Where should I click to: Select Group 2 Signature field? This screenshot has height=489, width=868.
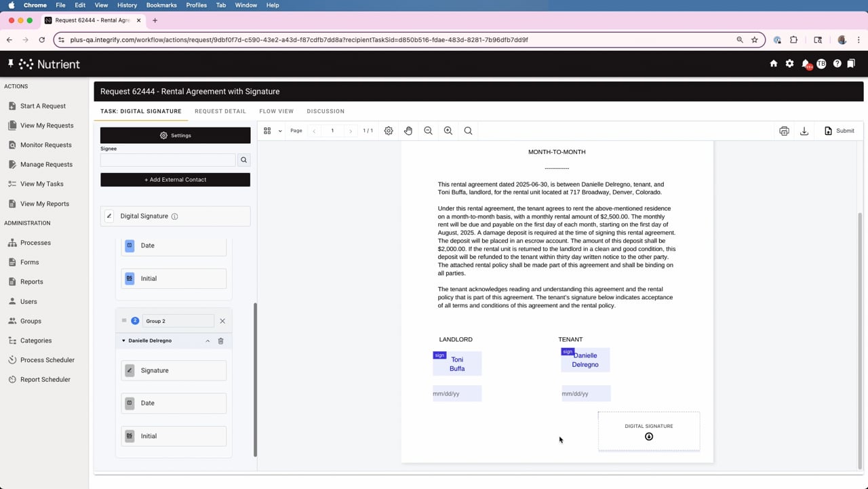click(x=174, y=370)
